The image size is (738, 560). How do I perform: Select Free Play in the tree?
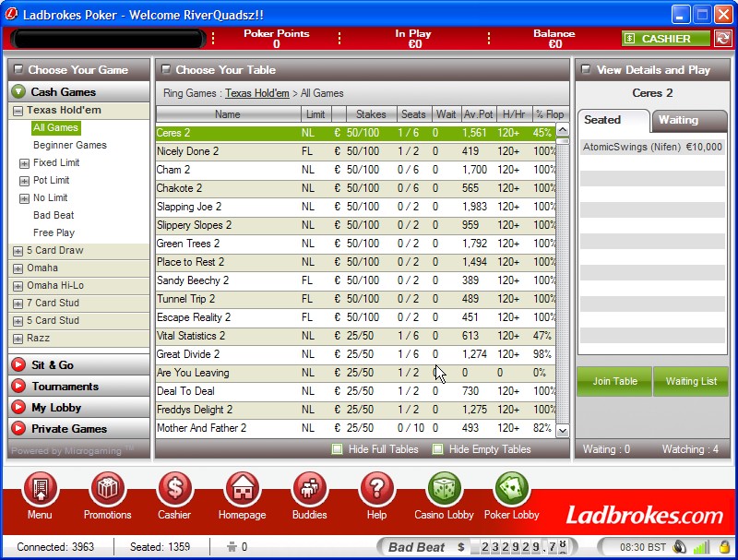54,232
